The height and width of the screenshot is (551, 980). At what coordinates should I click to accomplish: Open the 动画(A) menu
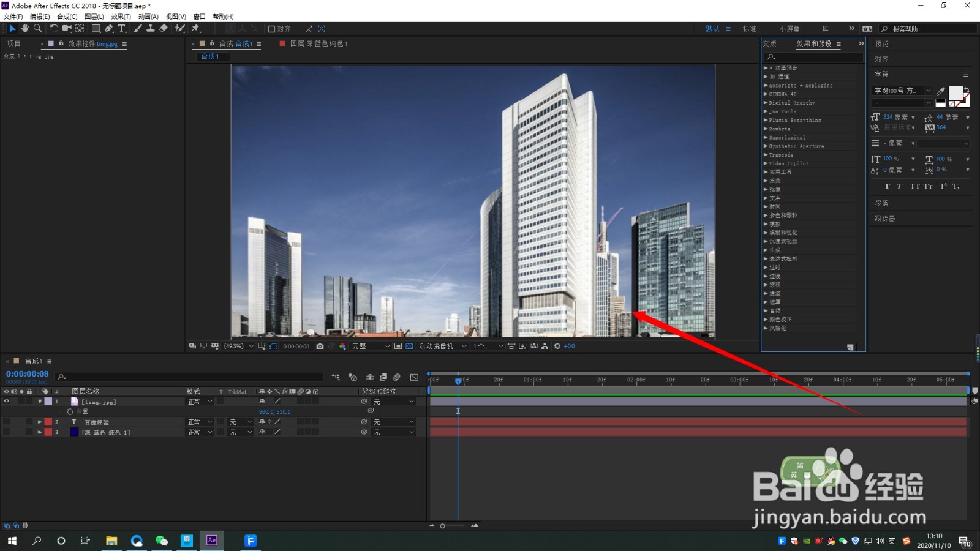click(148, 17)
